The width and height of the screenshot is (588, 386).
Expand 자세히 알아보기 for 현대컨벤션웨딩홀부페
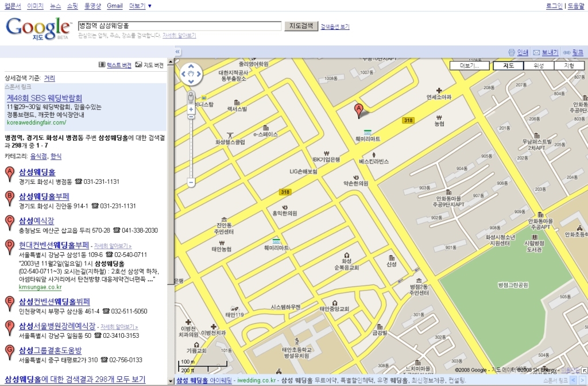pyautogui.click(x=113, y=246)
